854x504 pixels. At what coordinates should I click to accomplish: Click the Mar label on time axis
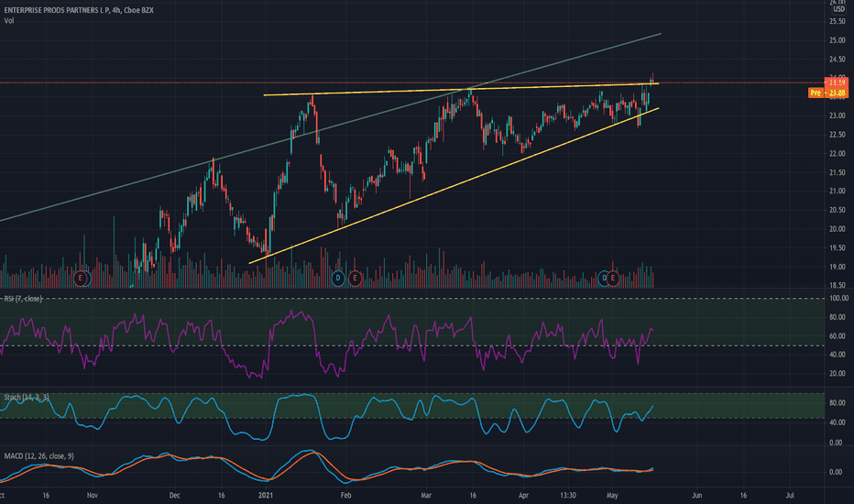[426, 495]
